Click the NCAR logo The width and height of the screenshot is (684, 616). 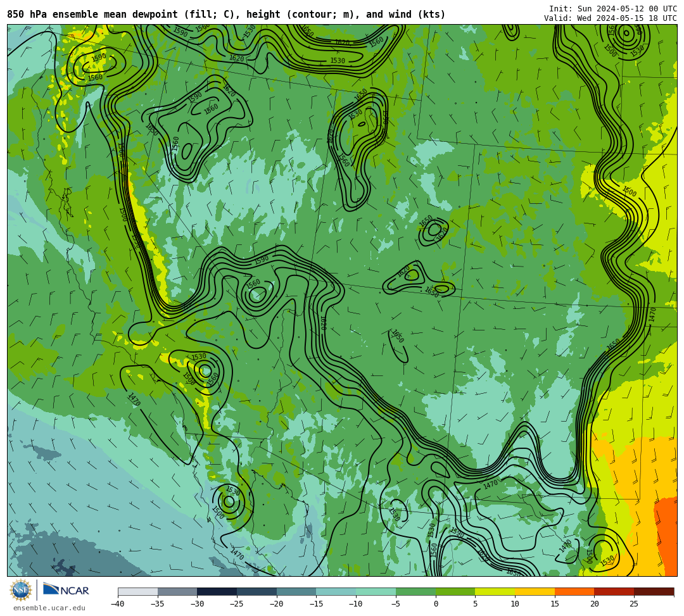pyautogui.click(x=66, y=590)
